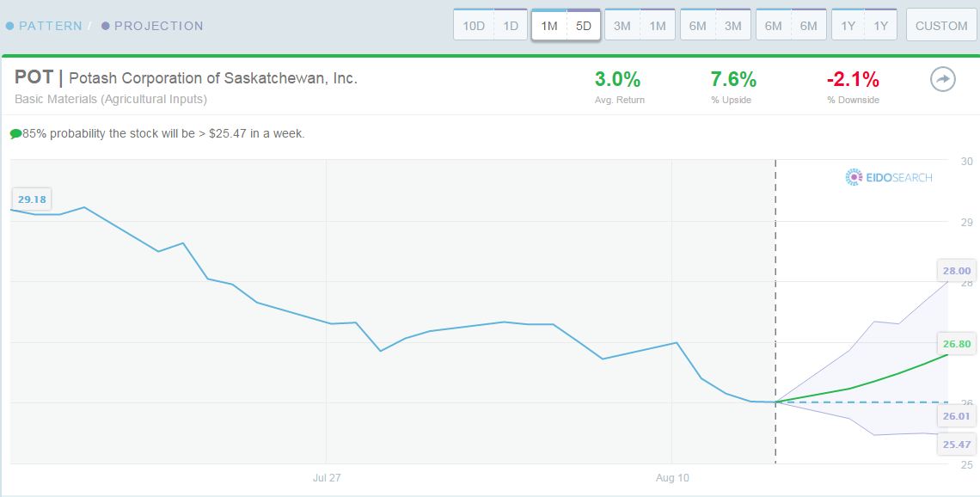The image size is (980, 497).
Task: Select the 10D pattern / 1D projection range
Action: 491,25
